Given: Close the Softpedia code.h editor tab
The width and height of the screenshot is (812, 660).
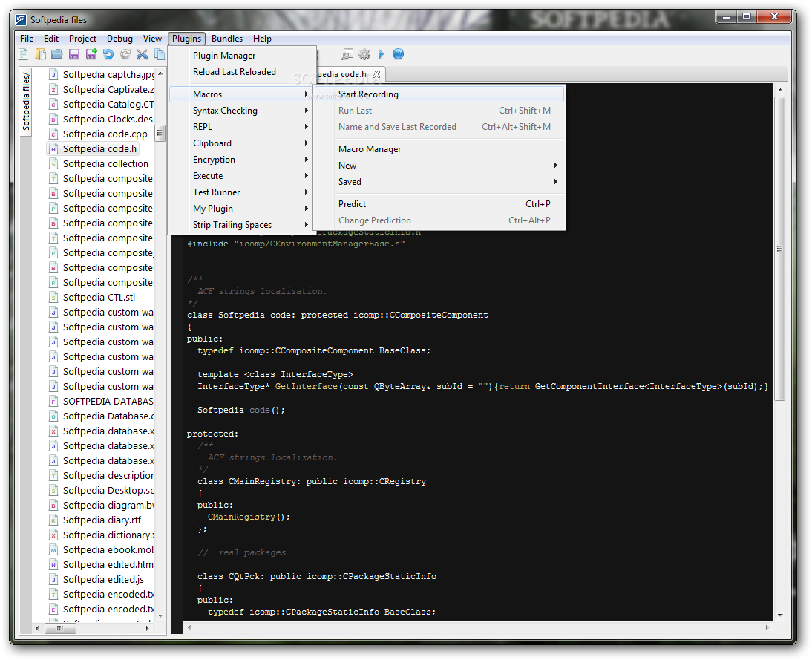Looking at the screenshot, I should [x=376, y=74].
